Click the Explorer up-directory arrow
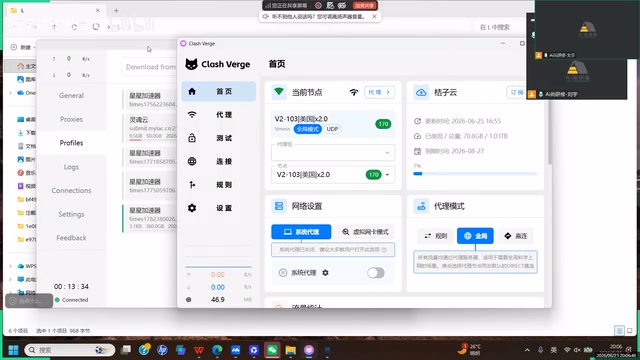This screenshot has height=360, width=640. [54, 27]
